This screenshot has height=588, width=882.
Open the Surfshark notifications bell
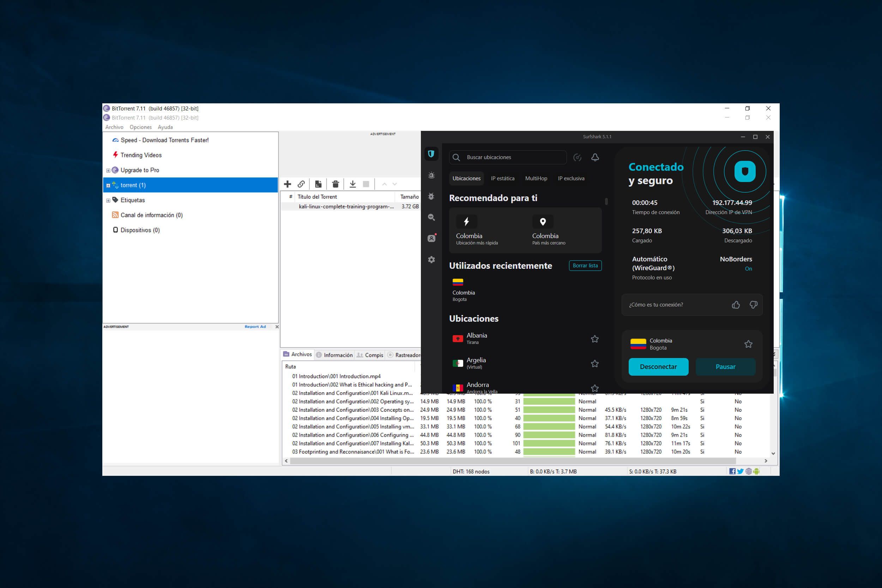(x=595, y=158)
